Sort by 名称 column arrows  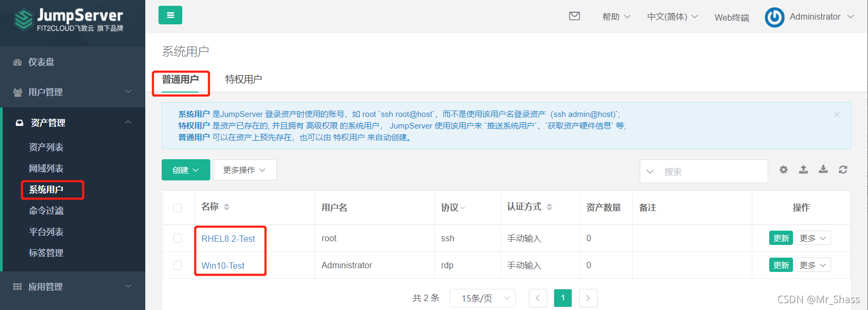[227, 207]
